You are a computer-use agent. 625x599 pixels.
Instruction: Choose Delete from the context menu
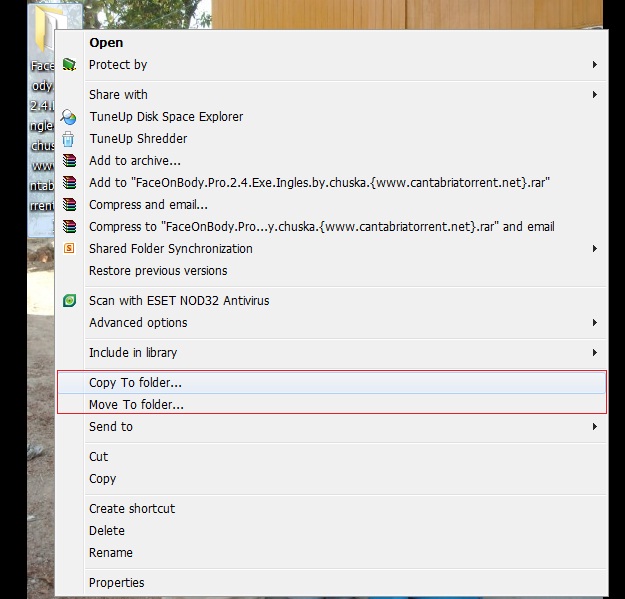coord(332,531)
